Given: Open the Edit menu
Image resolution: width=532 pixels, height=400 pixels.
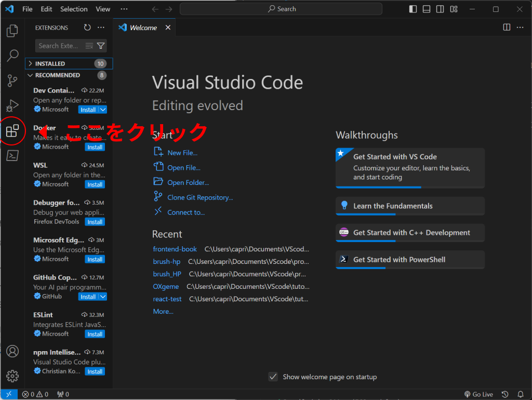Looking at the screenshot, I should pos(46,9).
